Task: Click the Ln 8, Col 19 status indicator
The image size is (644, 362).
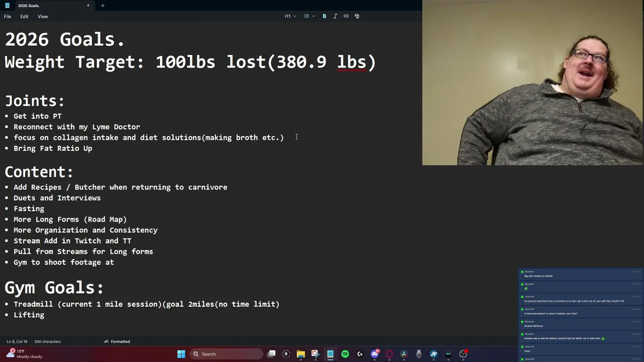Action: [x=17, y=341]
